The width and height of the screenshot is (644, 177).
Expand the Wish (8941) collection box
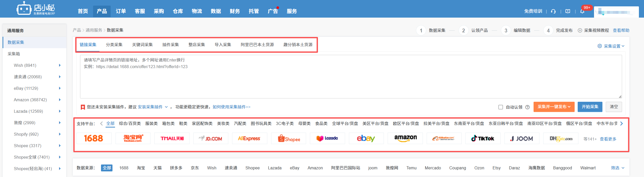point(60,65)
